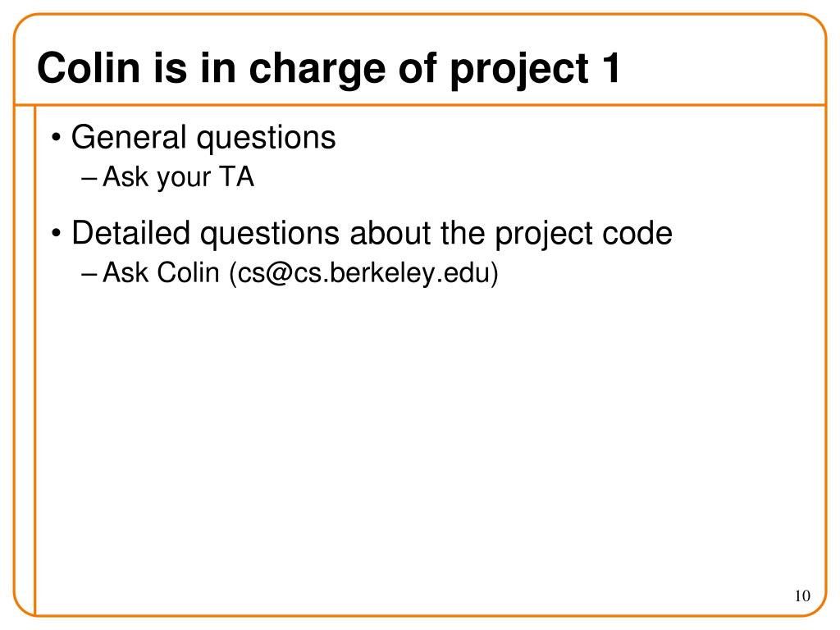
Task: Click the bullet dot before 'Detailed questions'
Action: pos(57,234)
